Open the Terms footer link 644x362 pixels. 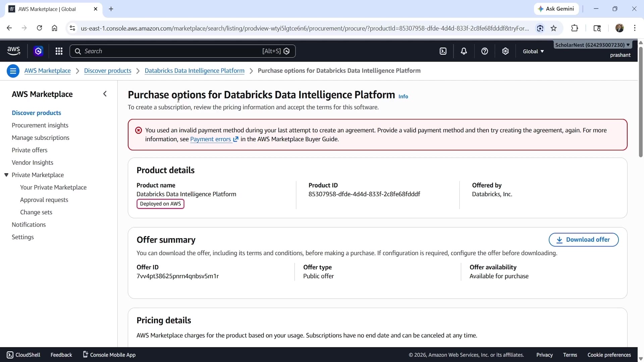tap(570, 355)
